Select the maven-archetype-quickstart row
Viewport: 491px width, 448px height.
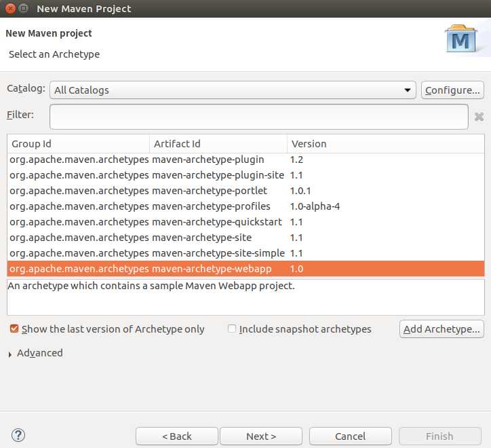(245, 222)
